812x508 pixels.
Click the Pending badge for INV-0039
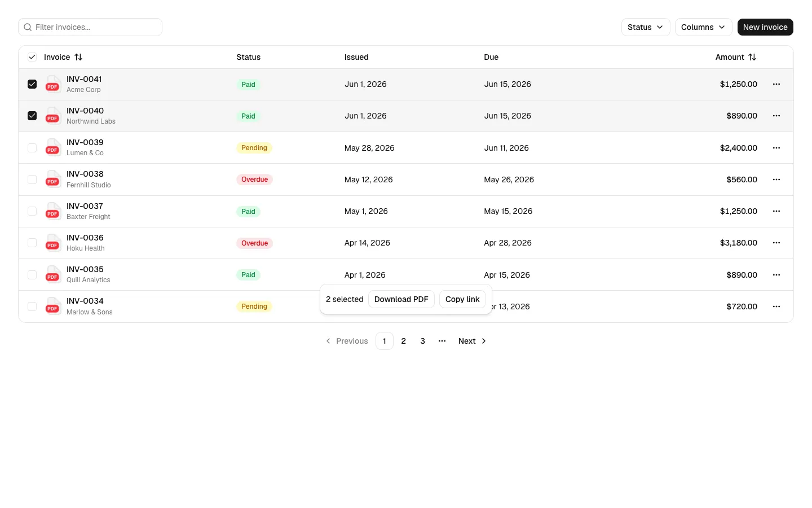click(254, 148)
